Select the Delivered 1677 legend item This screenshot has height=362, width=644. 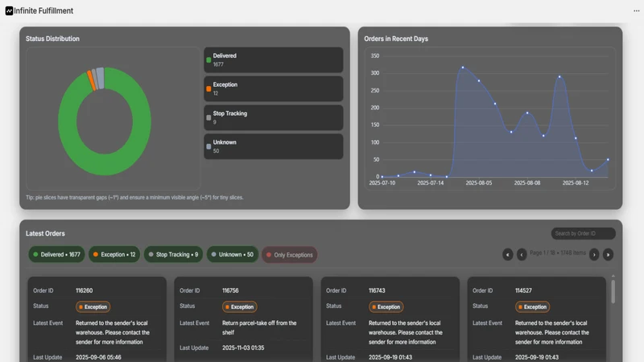coord(274,60)
